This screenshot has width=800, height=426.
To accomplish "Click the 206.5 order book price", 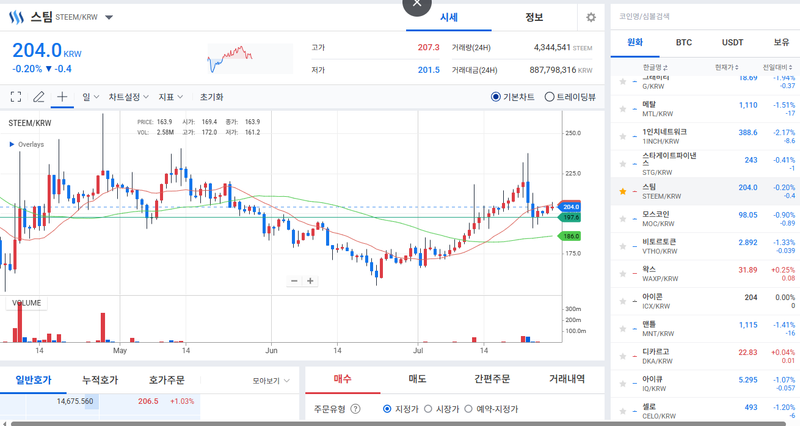I will (x=148, y=402).
